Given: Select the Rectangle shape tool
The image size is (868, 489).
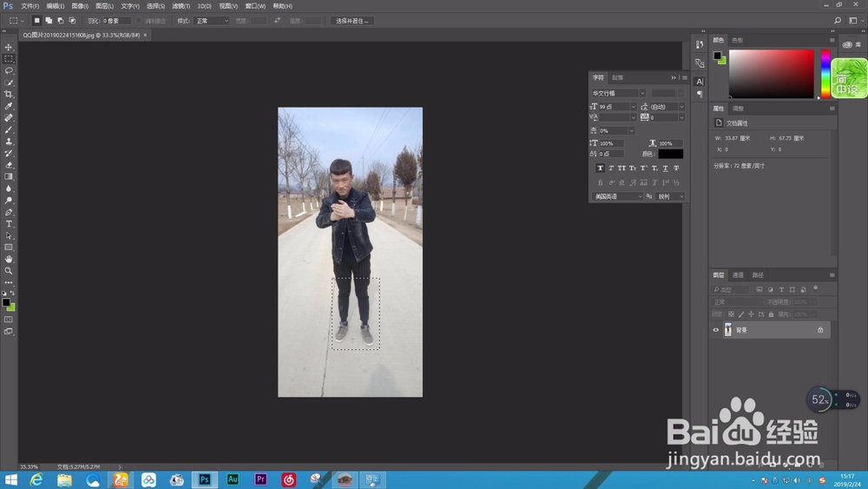Looking at the screenshot, I should [x=9, y=248].
